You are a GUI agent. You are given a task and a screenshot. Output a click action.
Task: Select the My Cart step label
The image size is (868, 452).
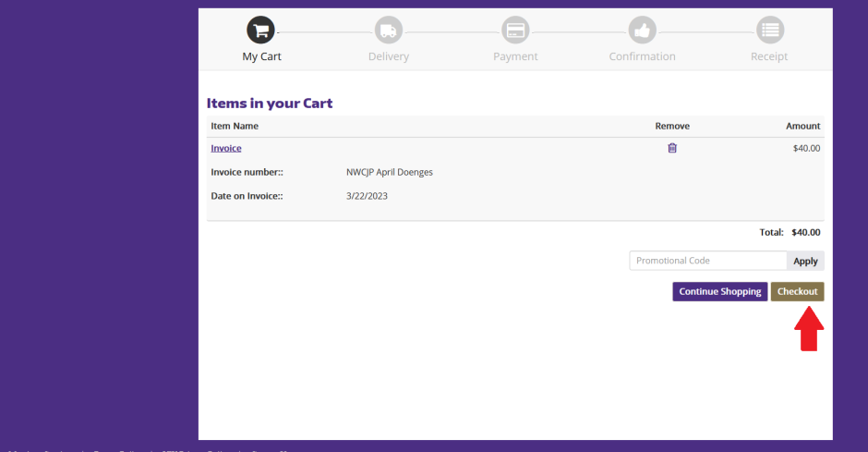[x=261, y=56]
